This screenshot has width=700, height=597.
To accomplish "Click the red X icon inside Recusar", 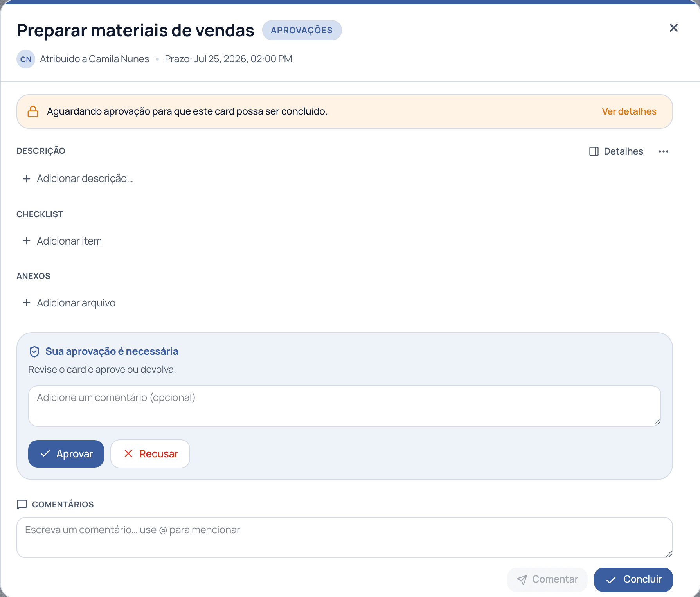I will pos(128,453).
